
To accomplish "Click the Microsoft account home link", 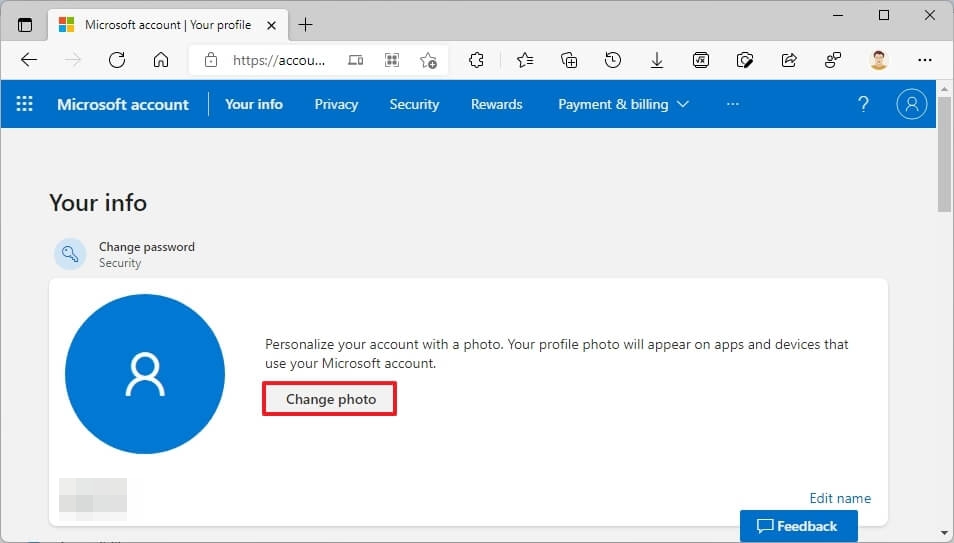I will pyautogui.click(x=123, y=104).
